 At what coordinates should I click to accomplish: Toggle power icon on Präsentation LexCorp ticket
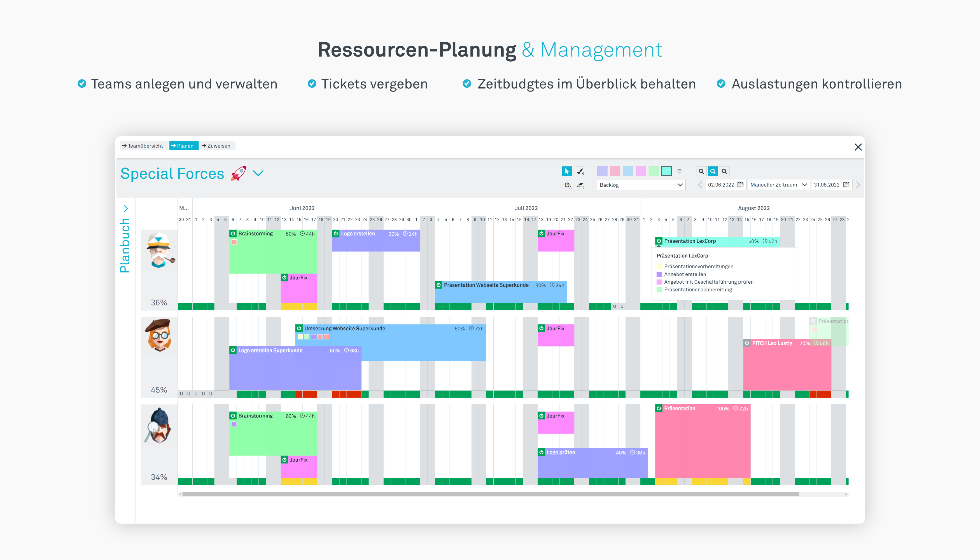point(659,241)
